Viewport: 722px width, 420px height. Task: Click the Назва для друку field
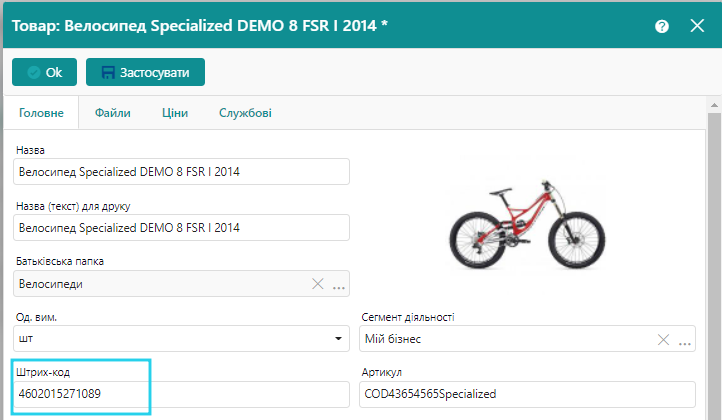[180, 227]
